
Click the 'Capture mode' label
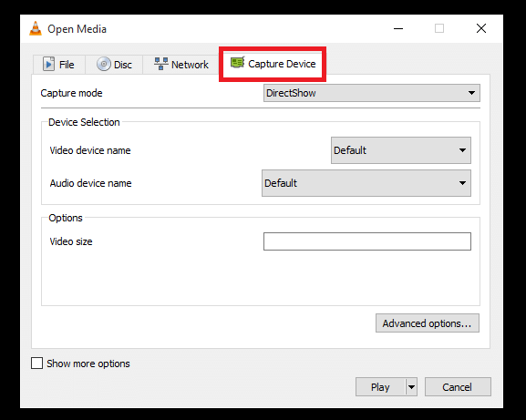71,93
